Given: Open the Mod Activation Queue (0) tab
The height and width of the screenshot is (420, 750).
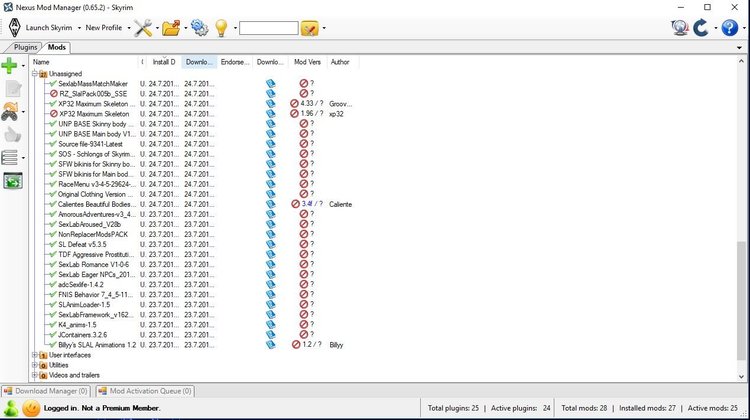Looking at the screenshot, I should pos(145,391).
